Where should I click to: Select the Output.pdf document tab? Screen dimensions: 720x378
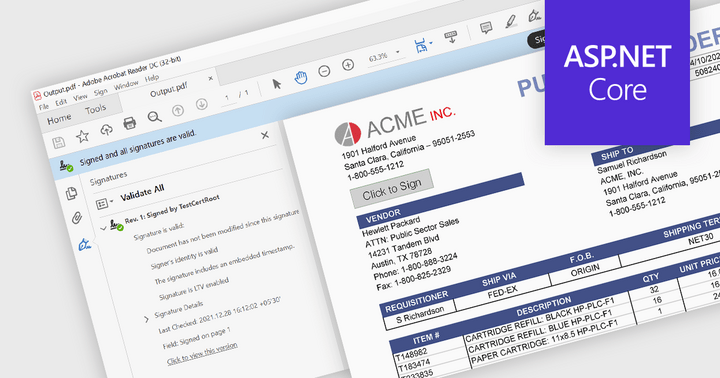point(169,90)
